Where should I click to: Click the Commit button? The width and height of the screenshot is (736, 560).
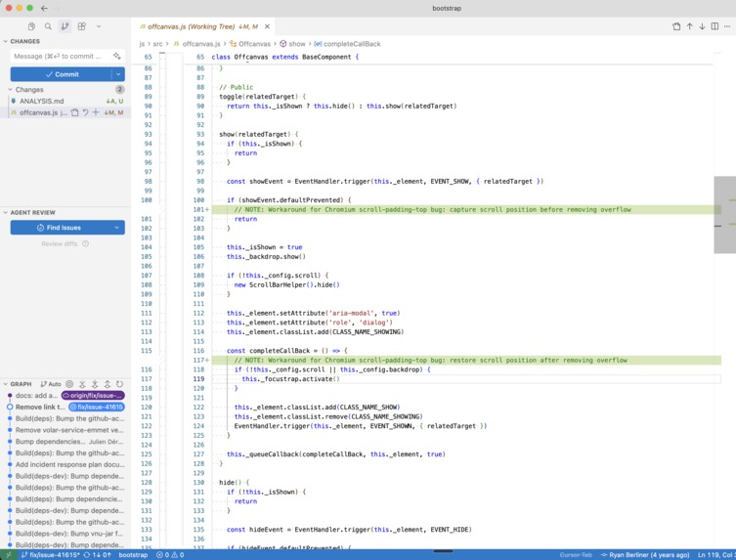[61, 74]
